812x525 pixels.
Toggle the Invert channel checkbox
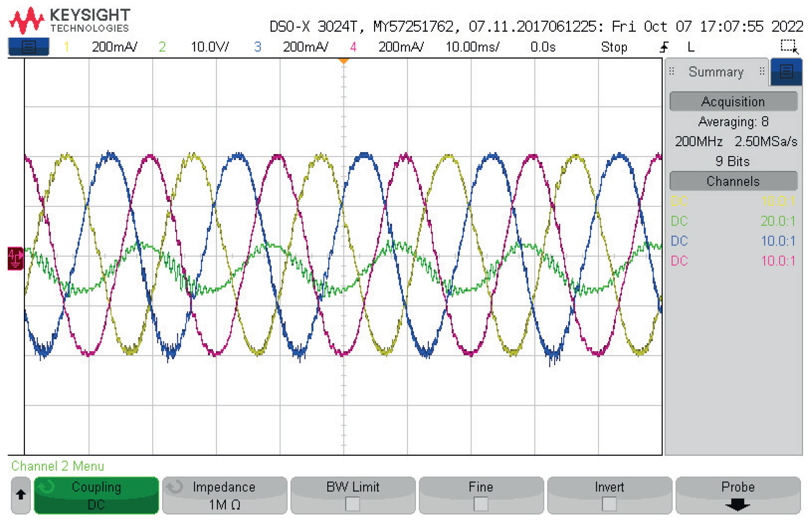609,504
